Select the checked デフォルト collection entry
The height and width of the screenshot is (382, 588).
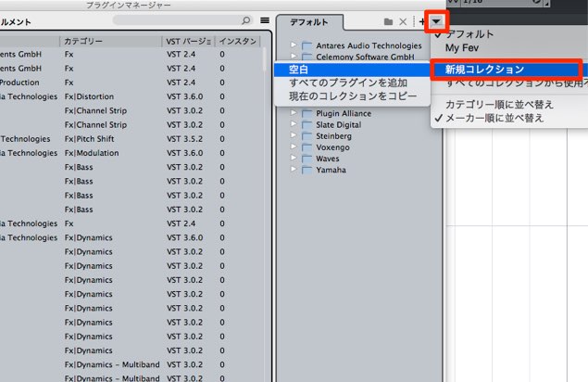point(469,34)
